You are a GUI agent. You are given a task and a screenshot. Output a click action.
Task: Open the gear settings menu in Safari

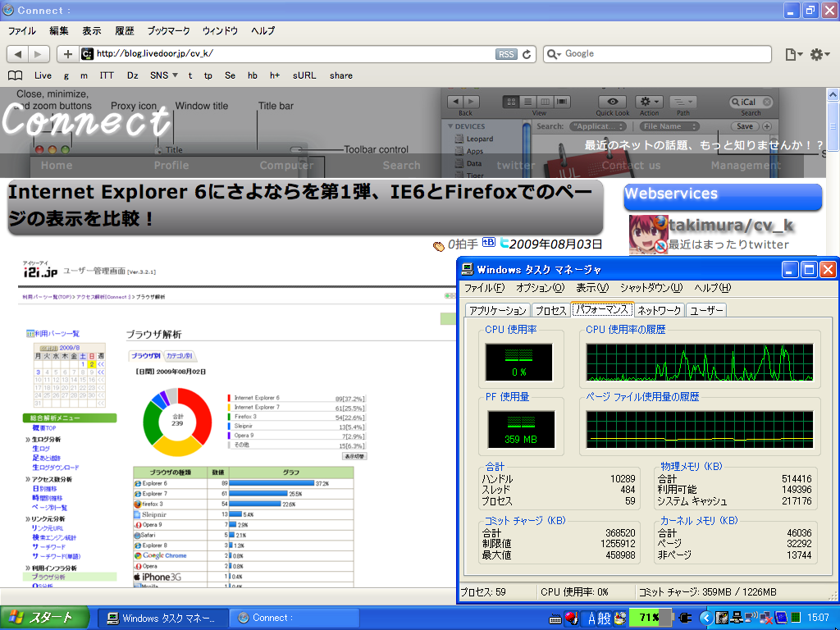pos(819,54)
